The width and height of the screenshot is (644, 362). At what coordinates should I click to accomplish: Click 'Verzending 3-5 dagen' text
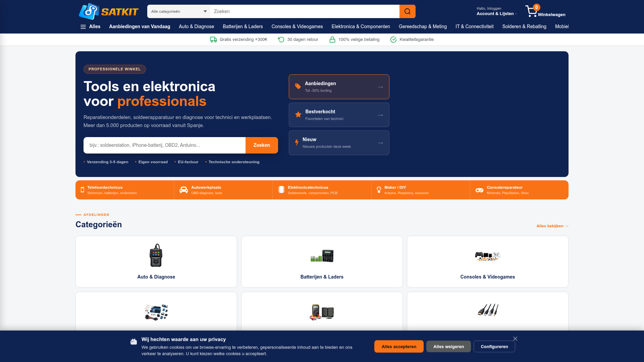pos(108,162)
